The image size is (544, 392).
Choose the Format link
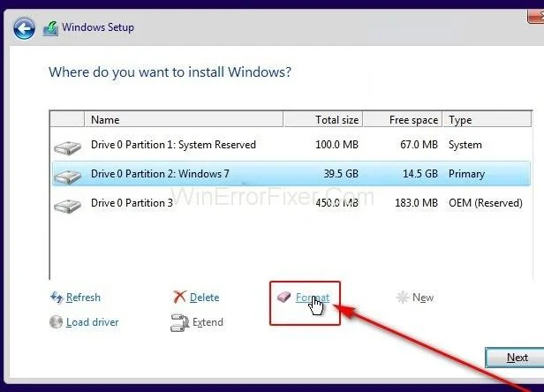pos(313,298)
